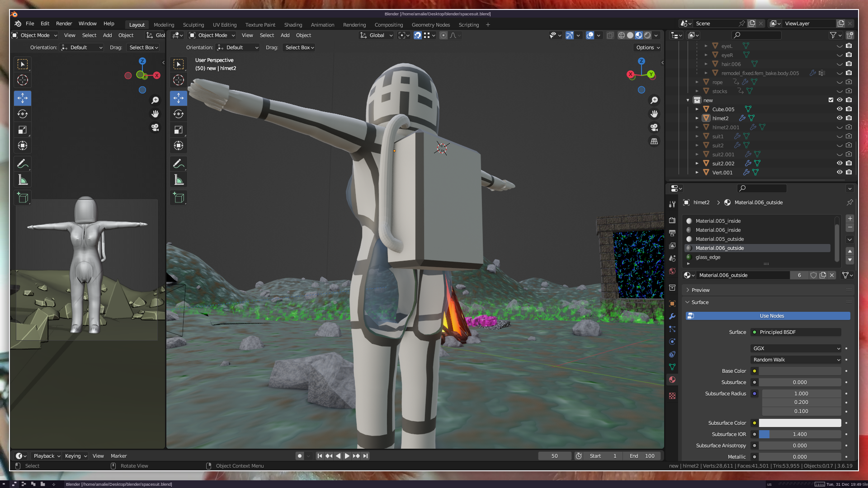This screenshot has width=868, height=488.
Task: Expand the Preview panel
Action: tap(700, 290)
